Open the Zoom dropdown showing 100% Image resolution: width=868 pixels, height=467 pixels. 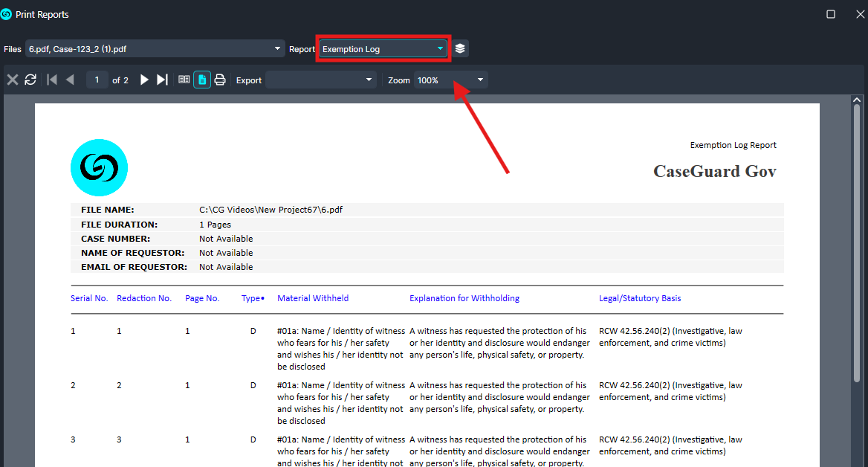[450, 80]
